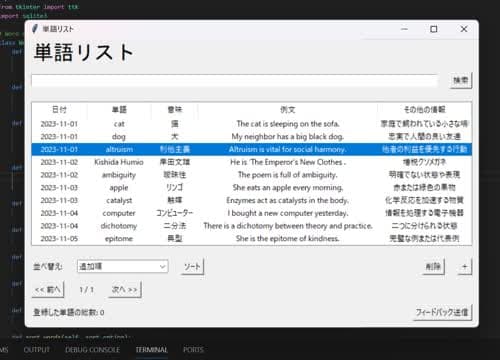This screenshot has width=500, height=360.
Task: Select the apple row
Action: 252,188
